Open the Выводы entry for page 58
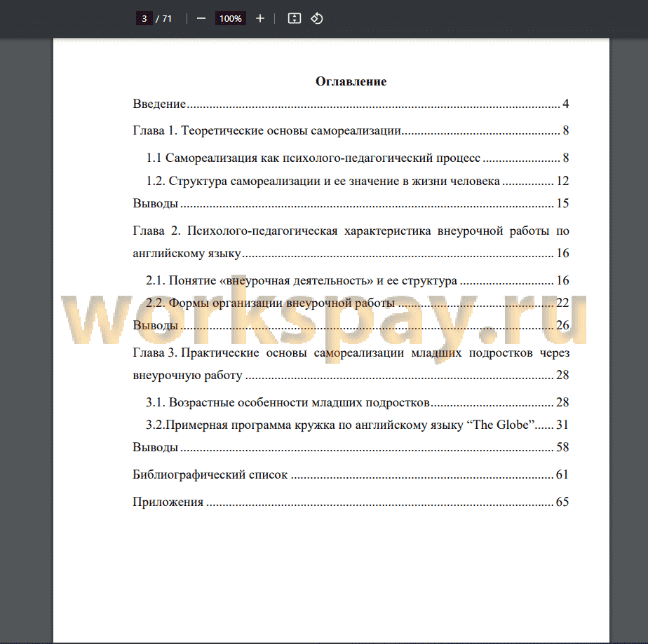Viewport: 648px width, 644px height. tap(351, 447)
